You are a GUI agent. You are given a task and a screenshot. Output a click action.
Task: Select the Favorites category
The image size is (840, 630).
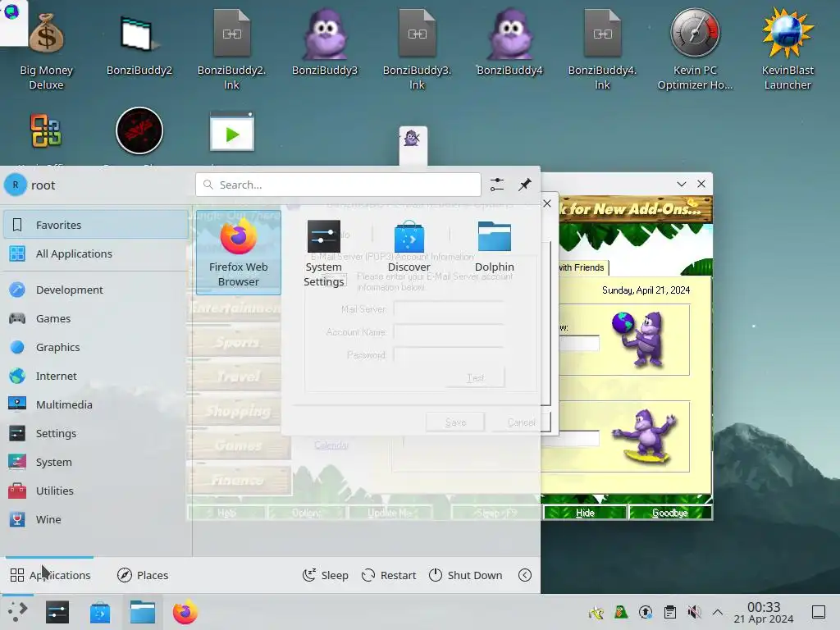[x=96, y=225]
